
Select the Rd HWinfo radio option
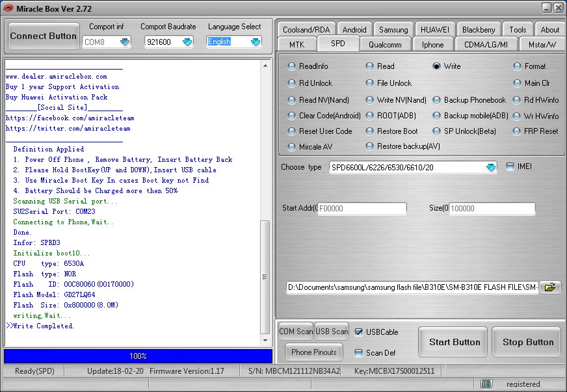pos(517,100)
